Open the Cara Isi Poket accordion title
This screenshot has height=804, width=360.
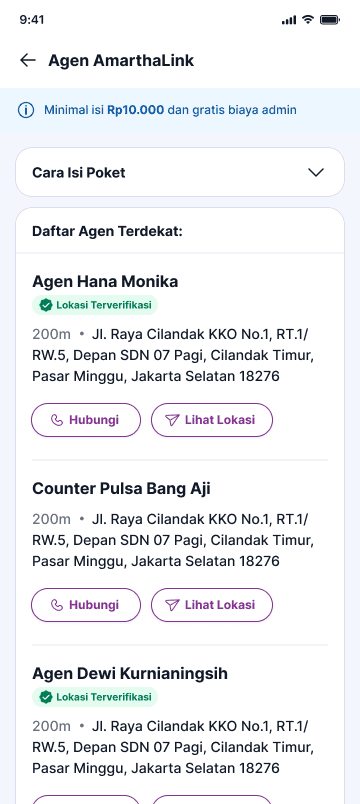click(x=78, y=173)
